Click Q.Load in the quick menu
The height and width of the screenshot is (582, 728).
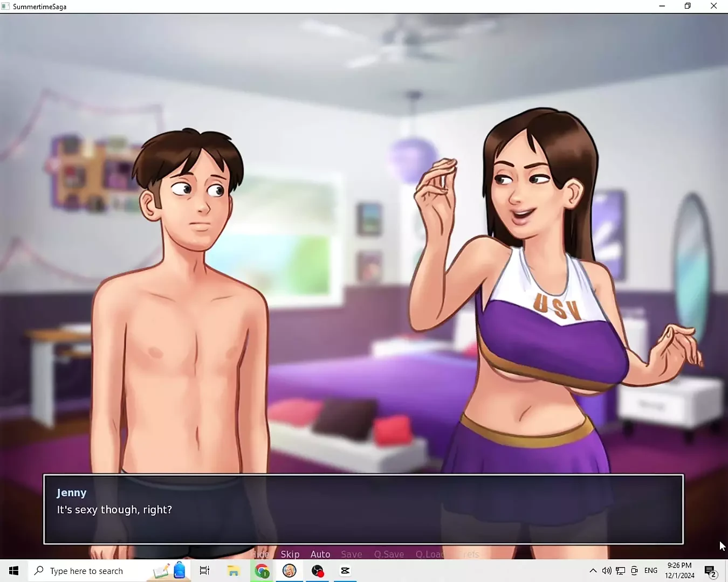430,554
